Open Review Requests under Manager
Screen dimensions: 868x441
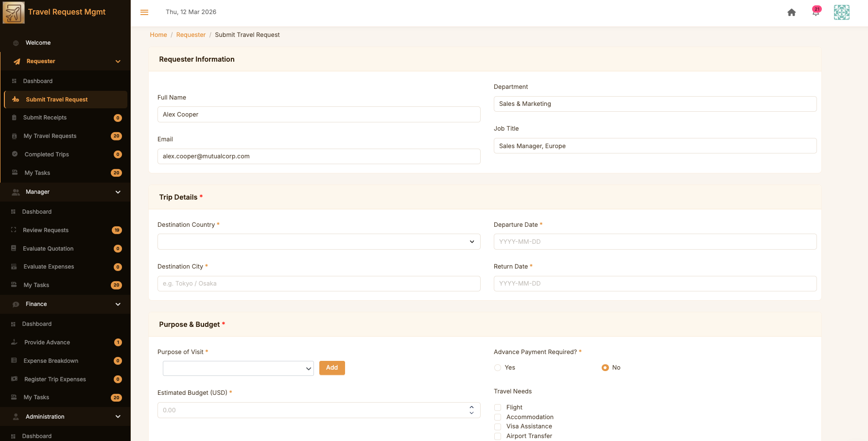tap(46, 230)
